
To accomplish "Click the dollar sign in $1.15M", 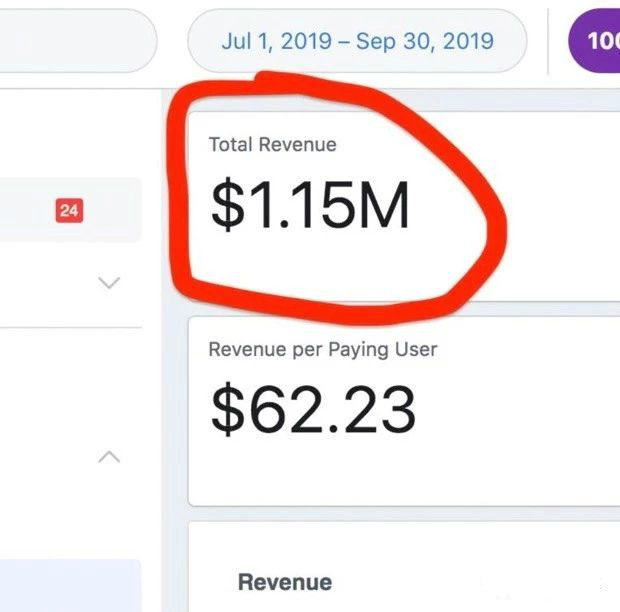I will click(x=227, y=205).
